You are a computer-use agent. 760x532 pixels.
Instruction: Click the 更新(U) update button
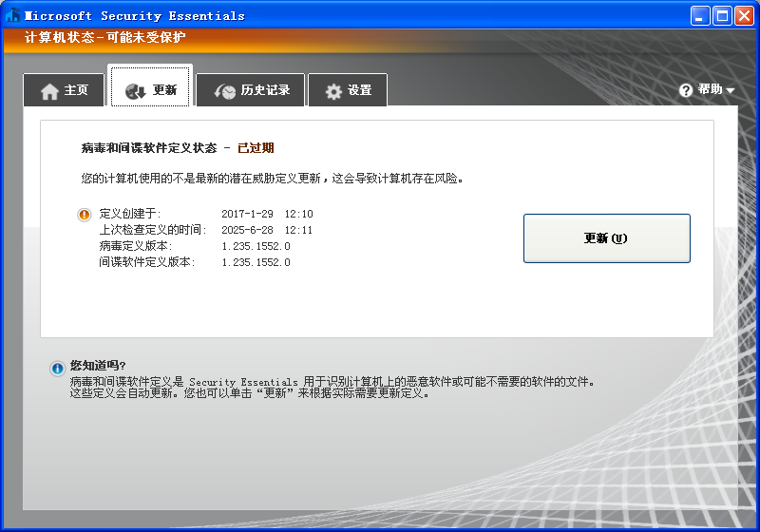607,238
